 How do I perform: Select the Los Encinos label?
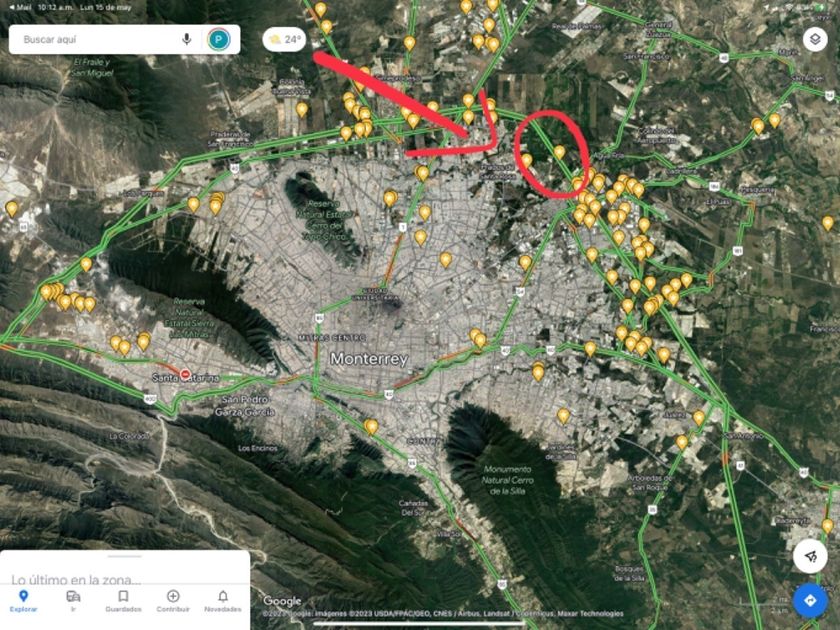pyautogui.click(x=258, y=448)
